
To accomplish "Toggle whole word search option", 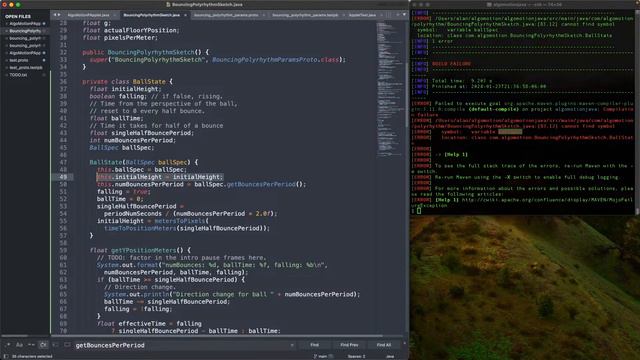I will (31, 345).
